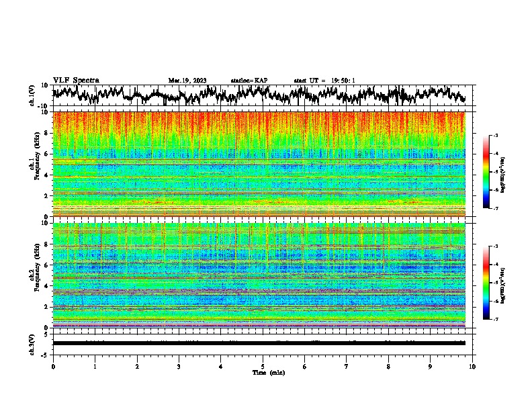Click time-axis tick label "2"

tap(137, 367)
